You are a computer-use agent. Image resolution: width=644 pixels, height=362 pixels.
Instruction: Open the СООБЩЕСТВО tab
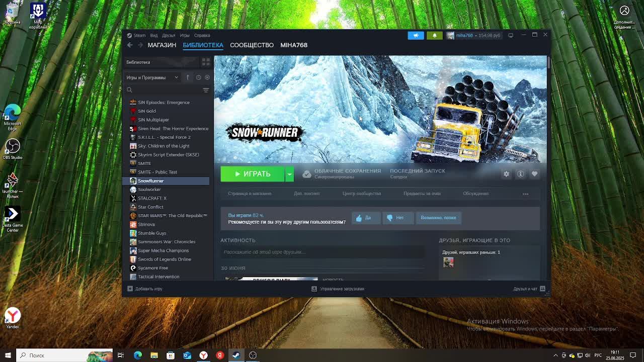tap(252, 45)
